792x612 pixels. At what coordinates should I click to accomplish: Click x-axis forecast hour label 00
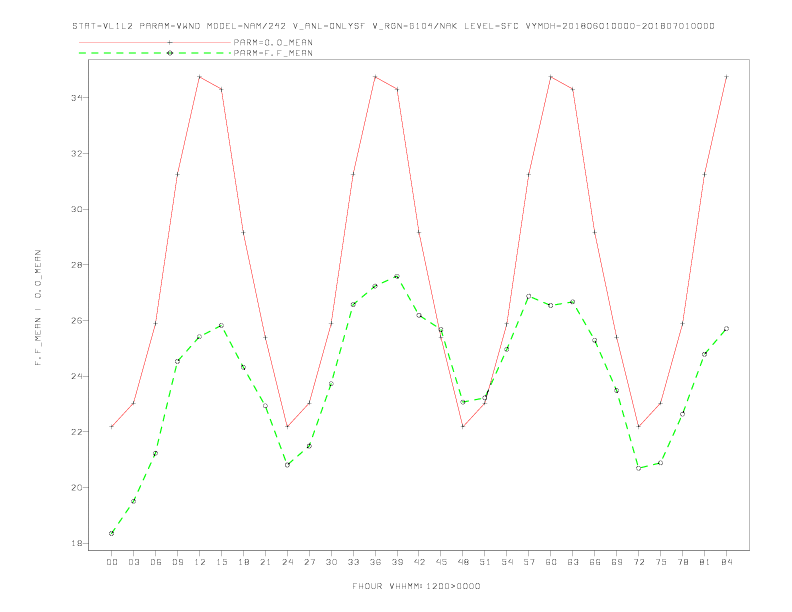tap(112, 562)
